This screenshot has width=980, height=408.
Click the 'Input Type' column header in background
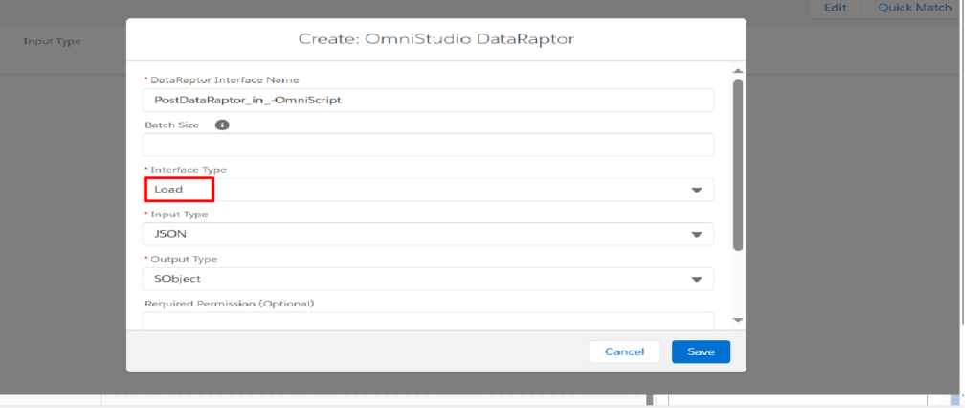[x=52, y=41]
